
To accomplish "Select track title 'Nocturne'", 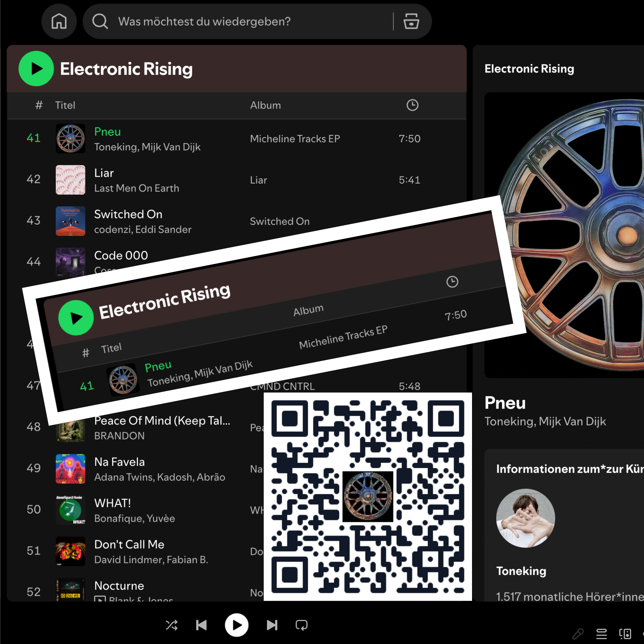I will pyautogui.click(x=119, y=586).
